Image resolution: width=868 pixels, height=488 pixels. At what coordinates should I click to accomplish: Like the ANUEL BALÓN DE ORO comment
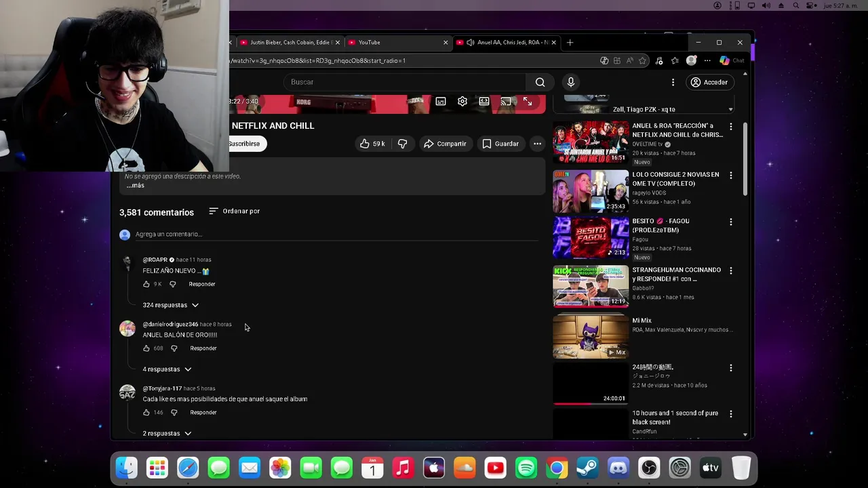146,348
